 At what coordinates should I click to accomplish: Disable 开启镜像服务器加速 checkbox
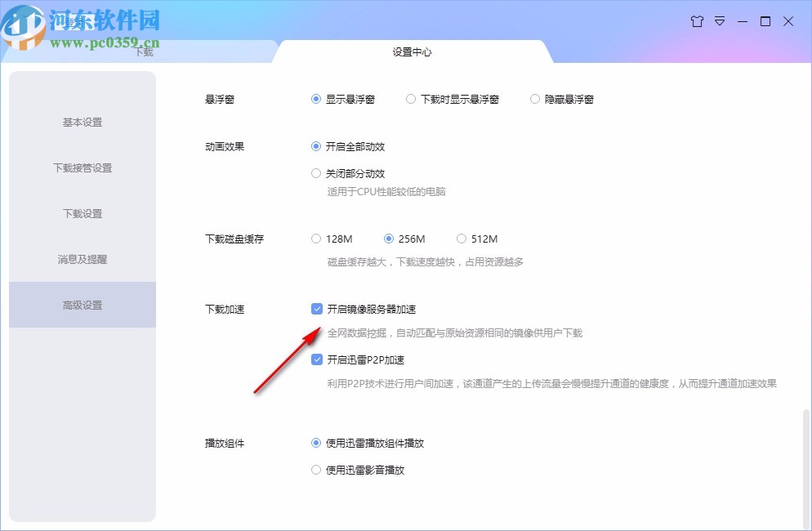317,309
